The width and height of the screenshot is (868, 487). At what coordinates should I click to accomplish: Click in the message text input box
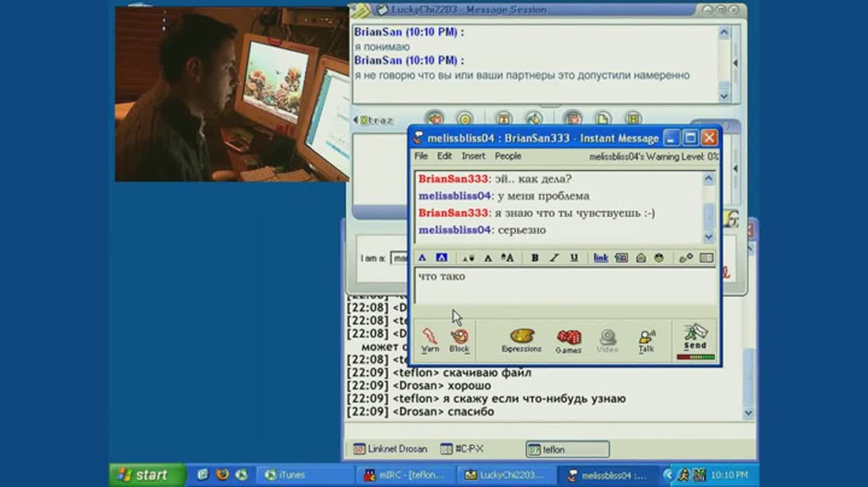[x=564, y=285]
